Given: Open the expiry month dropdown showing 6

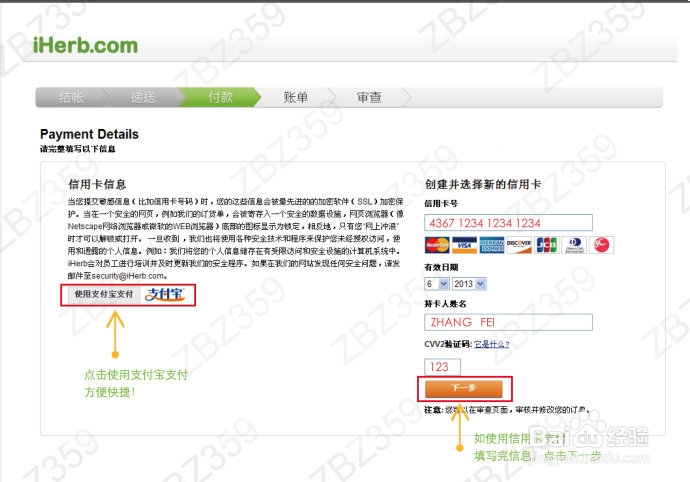Looking at the screenshot, I should click(437, 284).
